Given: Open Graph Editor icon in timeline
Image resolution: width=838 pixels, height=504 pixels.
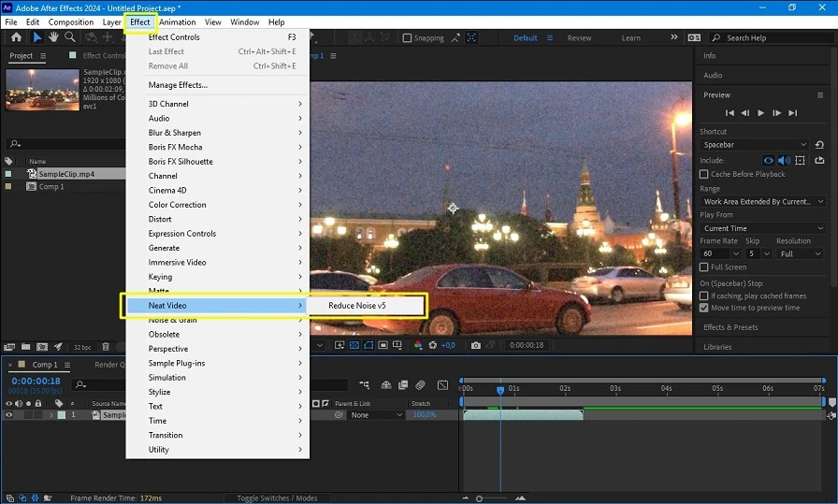Looking at the screenshot, I should pos(442,385).
